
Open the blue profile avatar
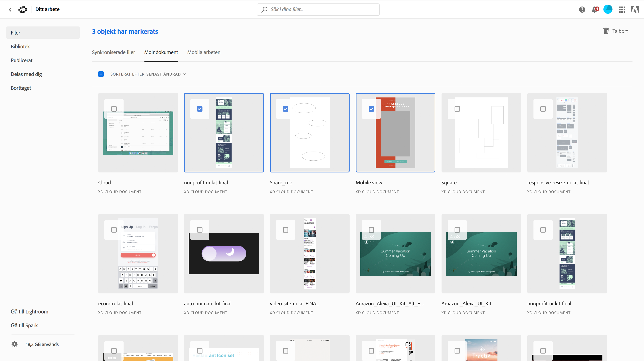[x=608, y=10]
